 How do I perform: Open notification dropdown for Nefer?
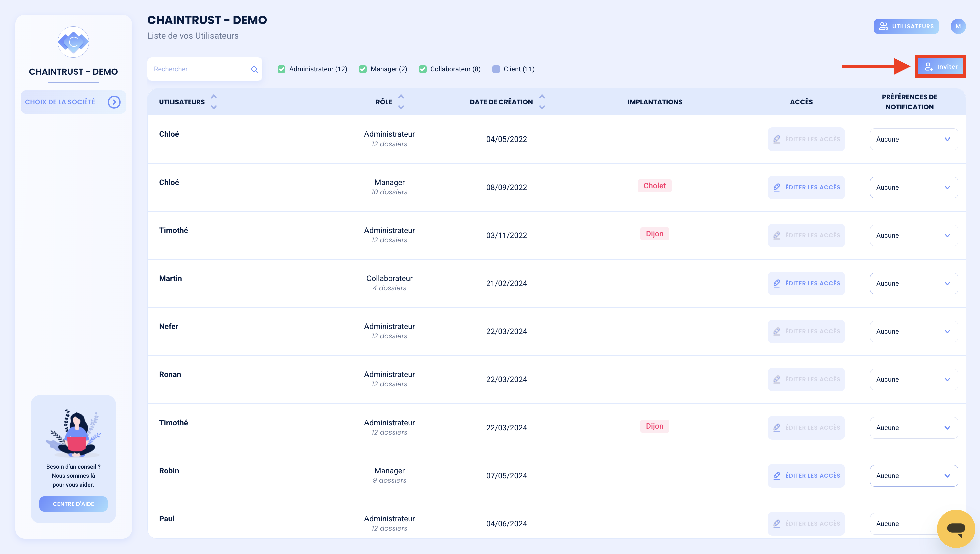pos(914,331)
